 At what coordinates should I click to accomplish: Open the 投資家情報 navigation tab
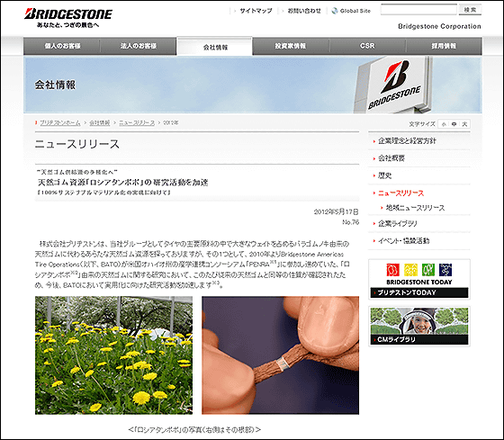290,46
